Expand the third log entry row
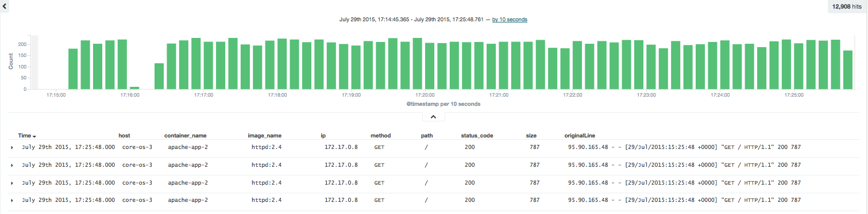The height and width of the screenshot is (214, 868). click(x=12, y=183)
